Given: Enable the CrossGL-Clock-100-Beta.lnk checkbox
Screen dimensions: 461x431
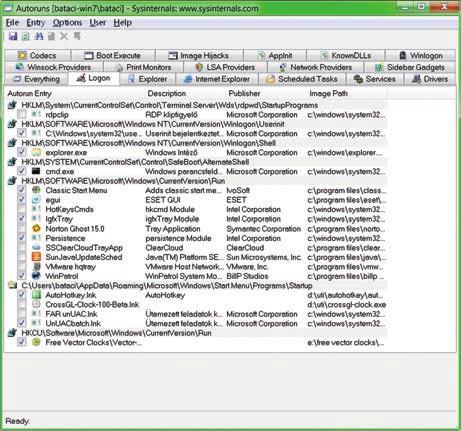Looking at the screenshot, I should [22, 304].
